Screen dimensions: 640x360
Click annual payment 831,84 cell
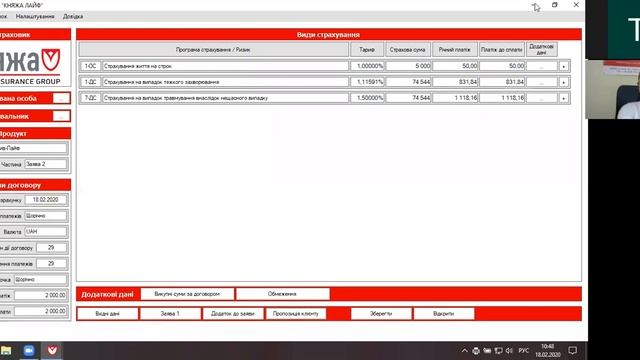[x=455, y=82]
